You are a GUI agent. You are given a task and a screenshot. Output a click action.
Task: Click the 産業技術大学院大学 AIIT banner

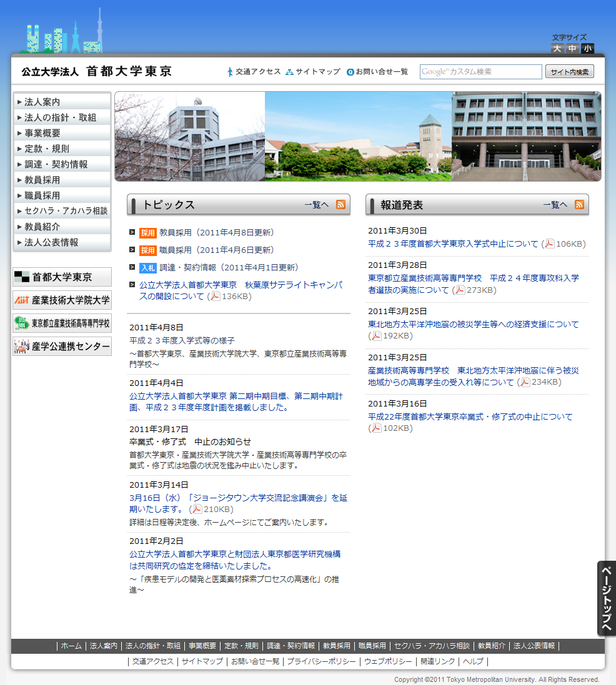click(x=62, y=300)
